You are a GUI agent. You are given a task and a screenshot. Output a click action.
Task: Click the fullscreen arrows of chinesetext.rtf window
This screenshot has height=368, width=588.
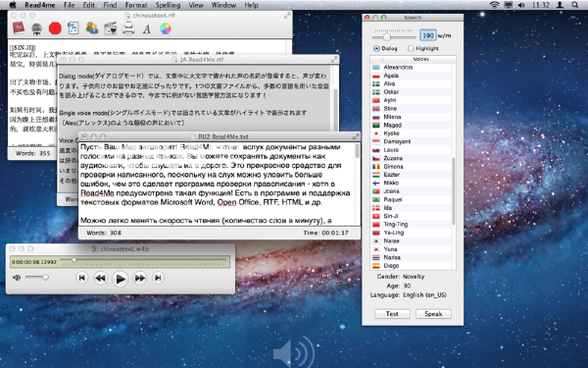click(287, 16)
